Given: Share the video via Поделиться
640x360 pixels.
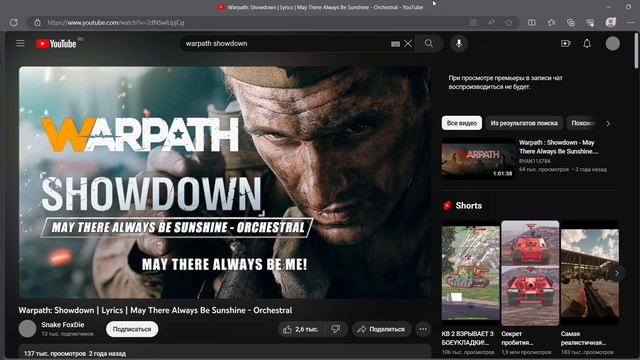Looking at the screenshot, I should (381, 329).
